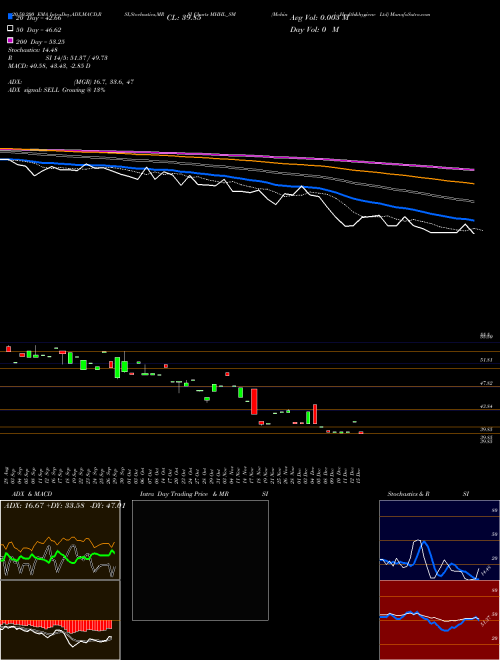
Task: Click the last red candle on the chart
Action: 361,432
